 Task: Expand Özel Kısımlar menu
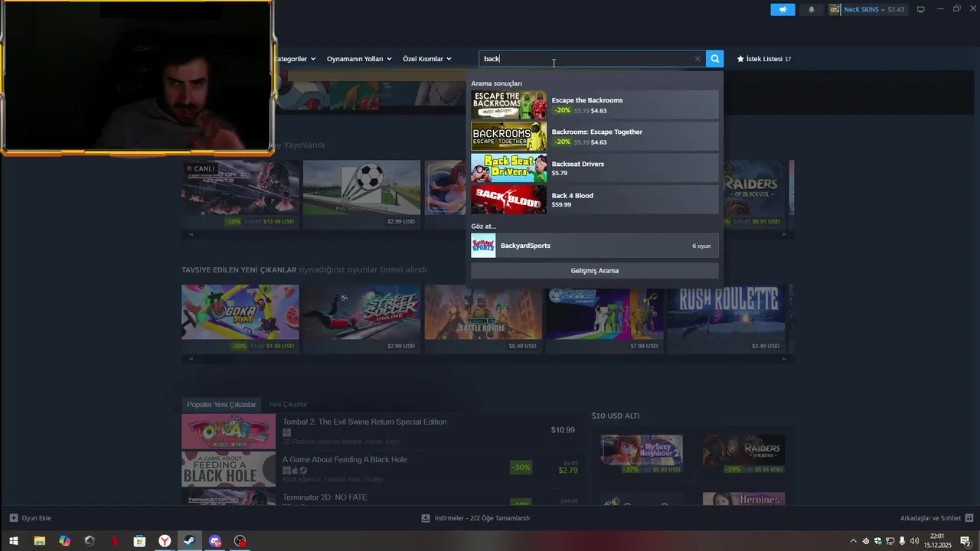click(x=427, y=59)
